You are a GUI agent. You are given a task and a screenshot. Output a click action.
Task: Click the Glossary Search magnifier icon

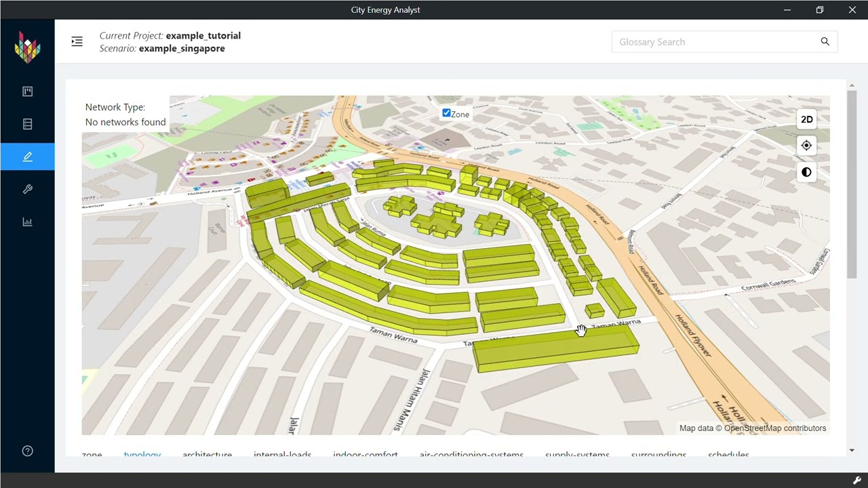tap(825, 42)
